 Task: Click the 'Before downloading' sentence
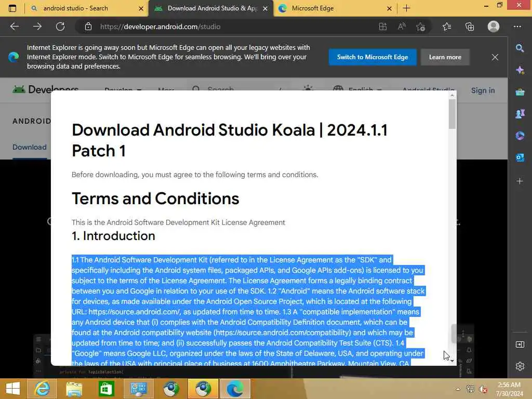point(195,175)
